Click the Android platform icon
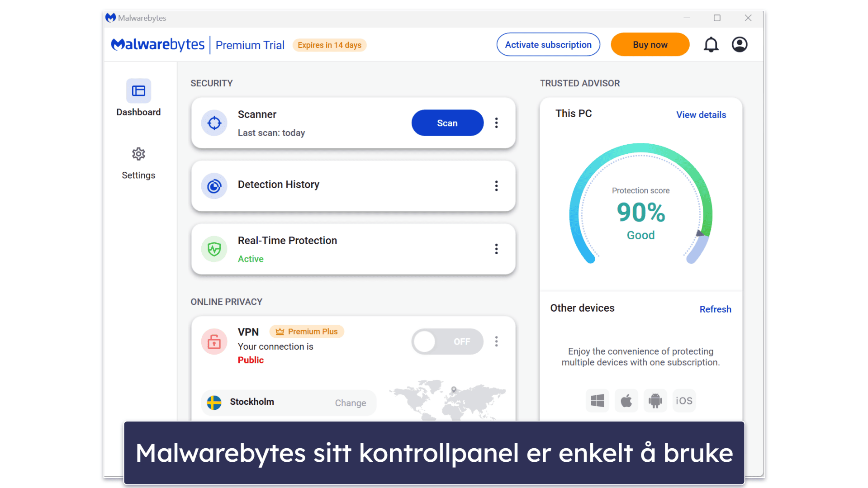Viewport: 868px width, 488px height. [x=655, y=400]
